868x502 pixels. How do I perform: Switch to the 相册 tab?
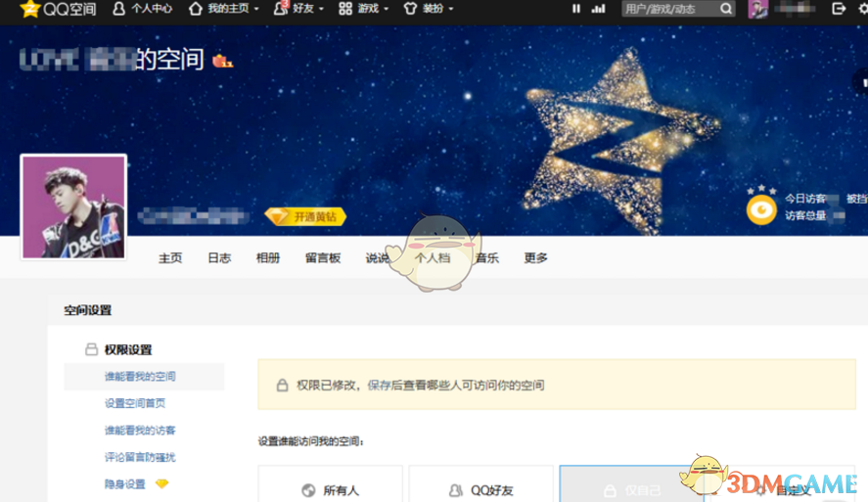(268, 258)
